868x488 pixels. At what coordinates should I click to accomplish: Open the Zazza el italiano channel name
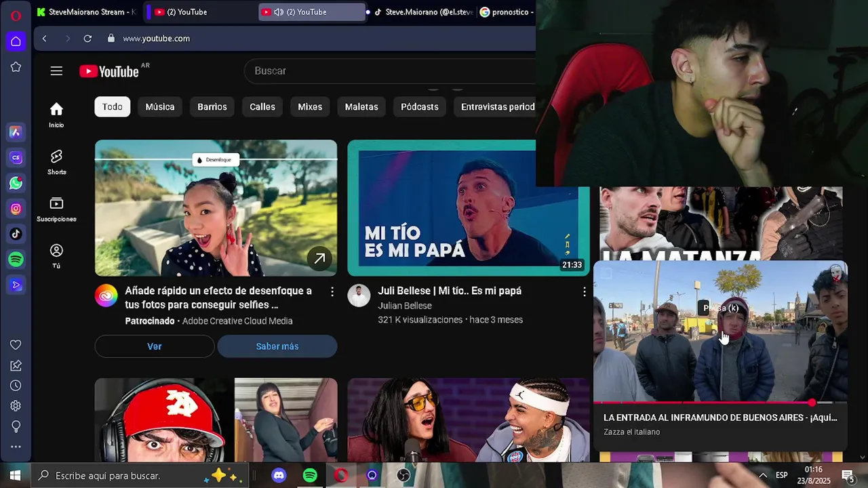[x=632, y=432]
